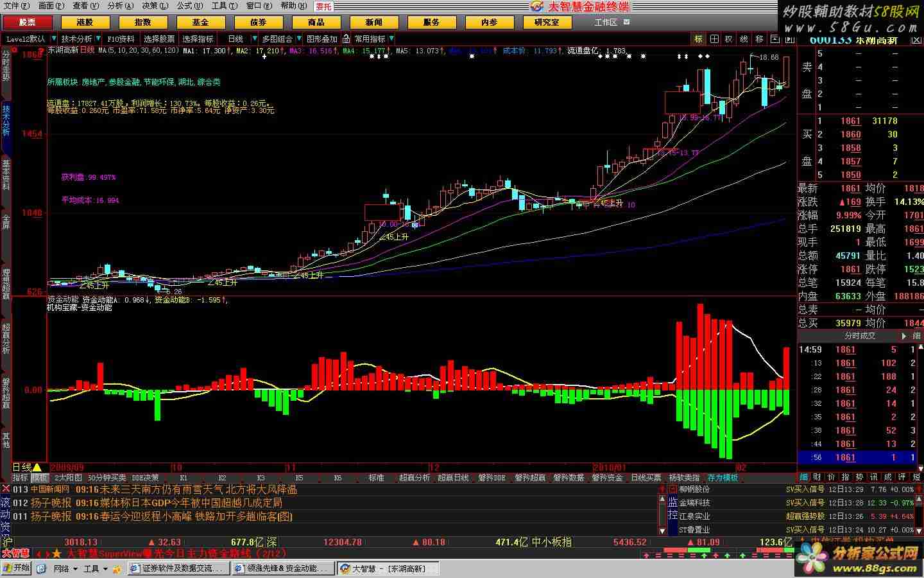The image size is (924, 578).
Task: Toggle the lock icon in chart toolbar
Action: coord(346,39)
